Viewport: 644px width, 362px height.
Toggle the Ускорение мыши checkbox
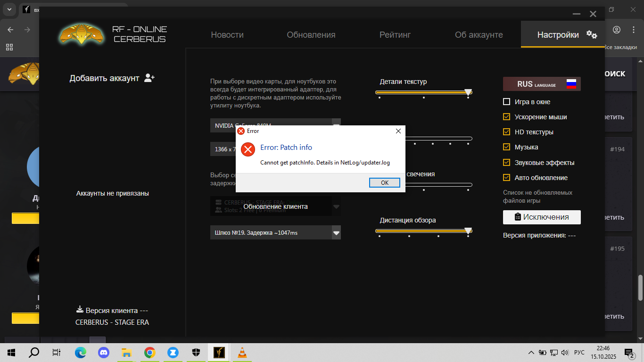(x=507, y=117)
